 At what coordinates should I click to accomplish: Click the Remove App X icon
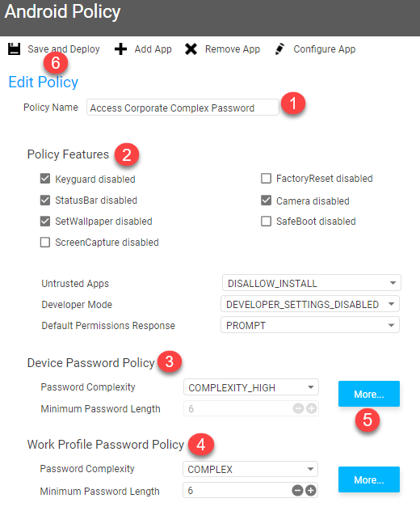pyautogui.click(x=191, y=49)
